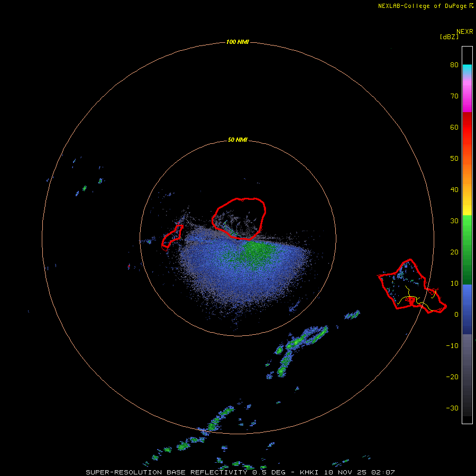Screen dimensions: 476x476
Task: Click the NEXLAB-College of DuPage header text
Action: click(x=422, y=6)
